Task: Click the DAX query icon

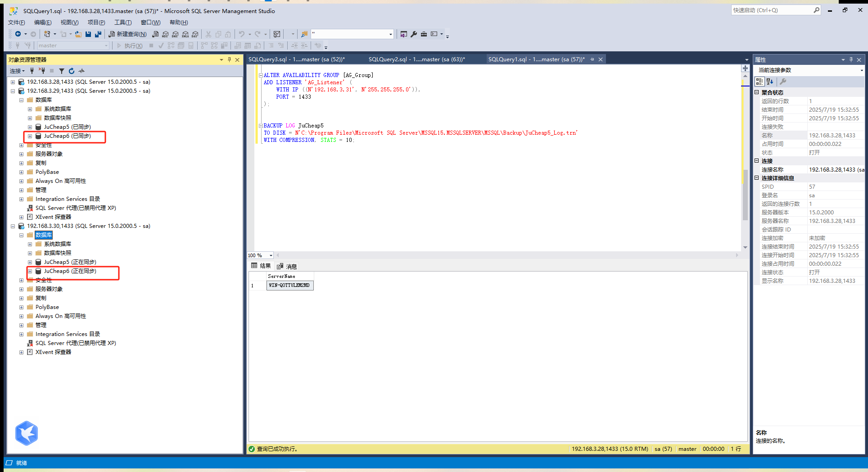Action: click(195, 34)
